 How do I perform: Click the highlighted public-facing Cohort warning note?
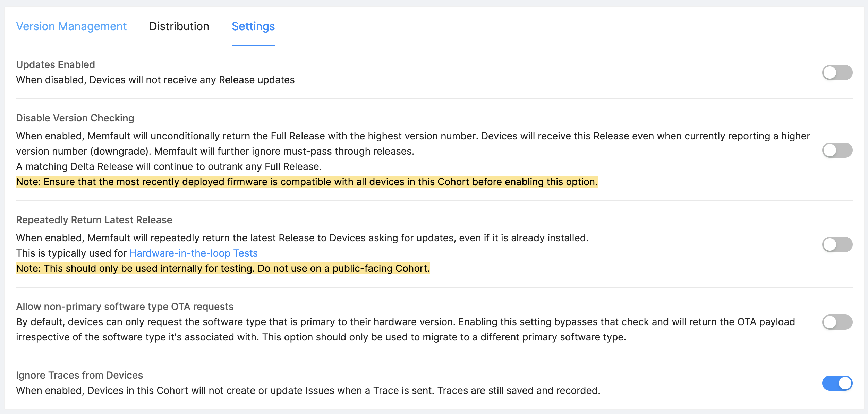coord(223,268)
